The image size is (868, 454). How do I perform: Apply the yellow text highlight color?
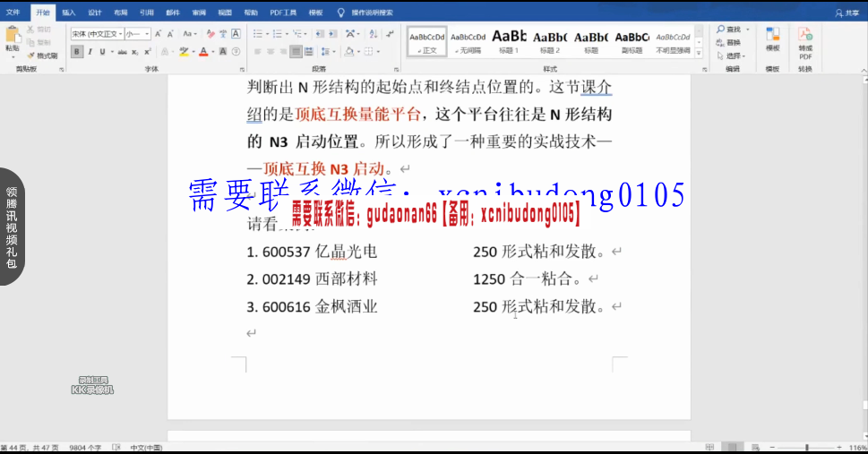point(184,52)
